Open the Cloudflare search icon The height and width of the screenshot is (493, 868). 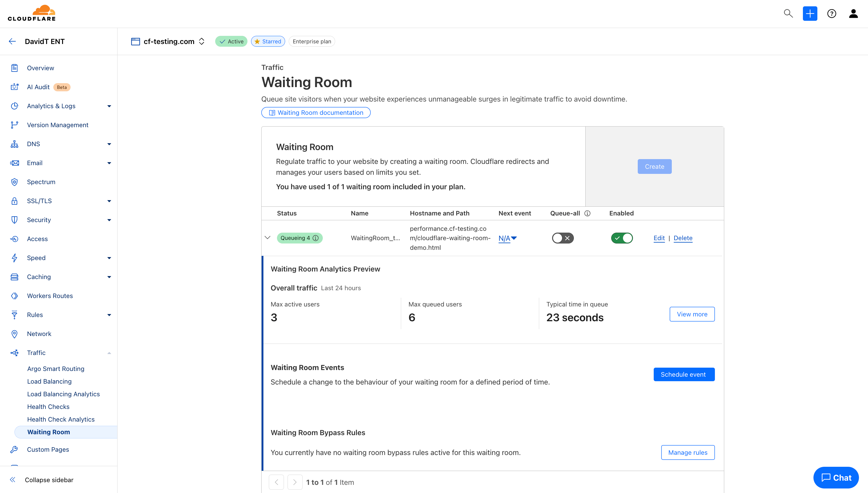tap(788, 14)
